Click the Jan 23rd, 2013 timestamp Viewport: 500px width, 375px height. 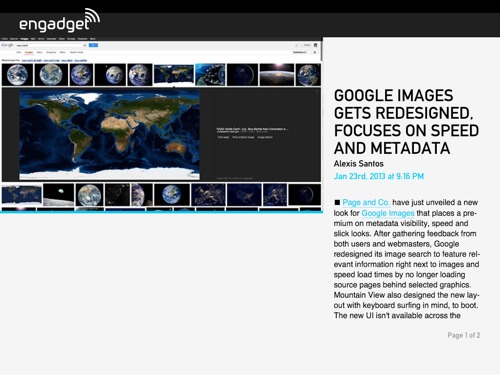pyautogui.click(x=379, y=176)
